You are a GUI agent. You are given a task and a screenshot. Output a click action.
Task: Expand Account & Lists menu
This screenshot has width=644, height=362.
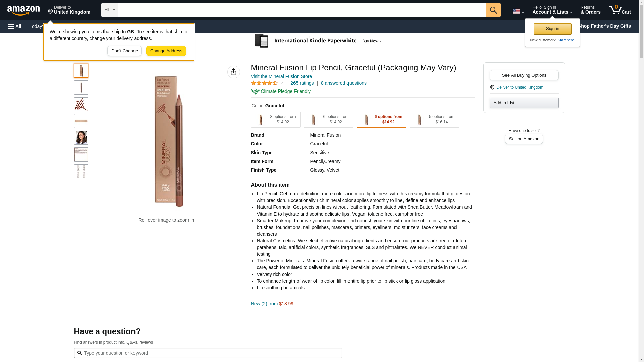552,10
